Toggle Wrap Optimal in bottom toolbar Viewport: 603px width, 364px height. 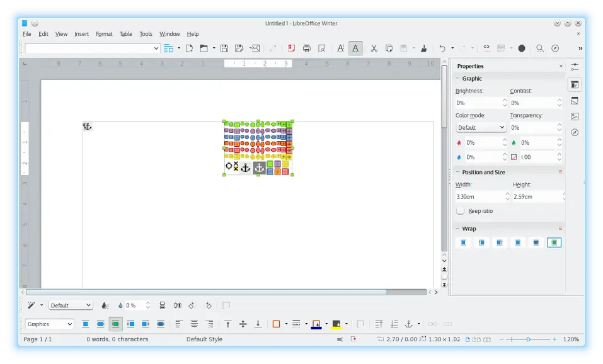pyautogui.click(x=115, y=324)
